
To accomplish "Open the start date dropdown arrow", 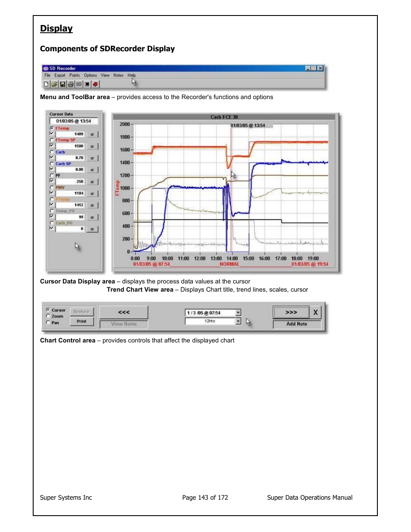I will click(238, 313).
